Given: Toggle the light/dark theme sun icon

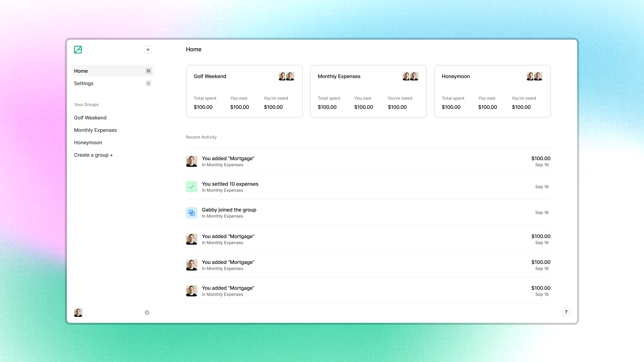Looking at the screenshot, I should pos(147,312).
